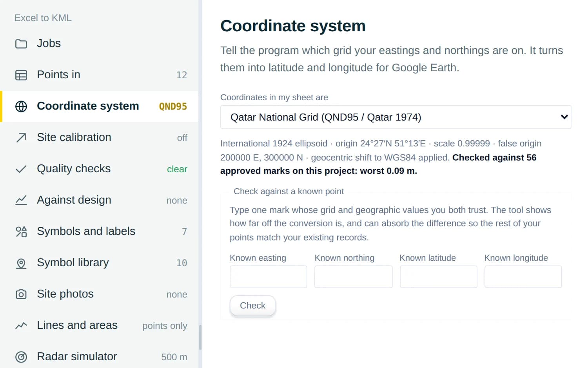Click the map pin icon beside Symbol library

pyautogui.click(x=21, y=263)
